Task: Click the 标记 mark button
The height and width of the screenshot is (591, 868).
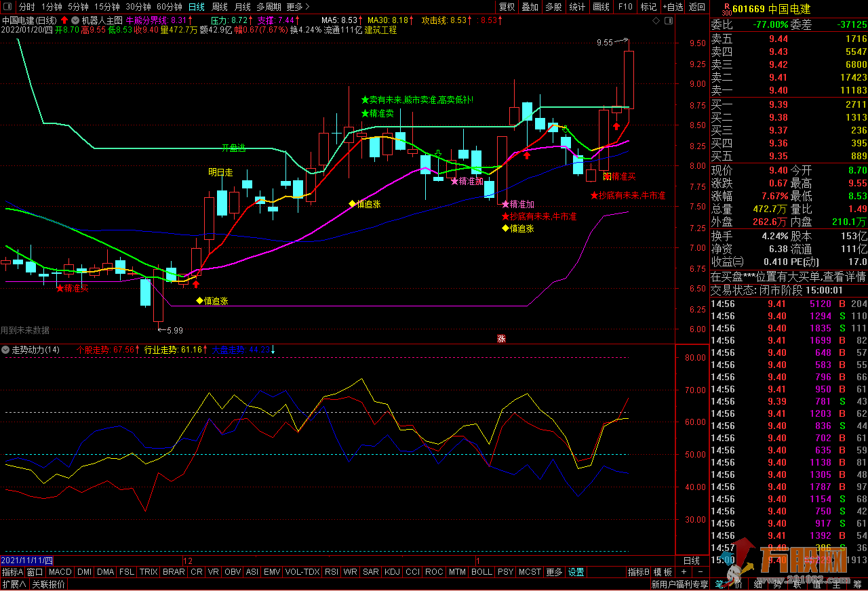Action: (x=649, y=7)
